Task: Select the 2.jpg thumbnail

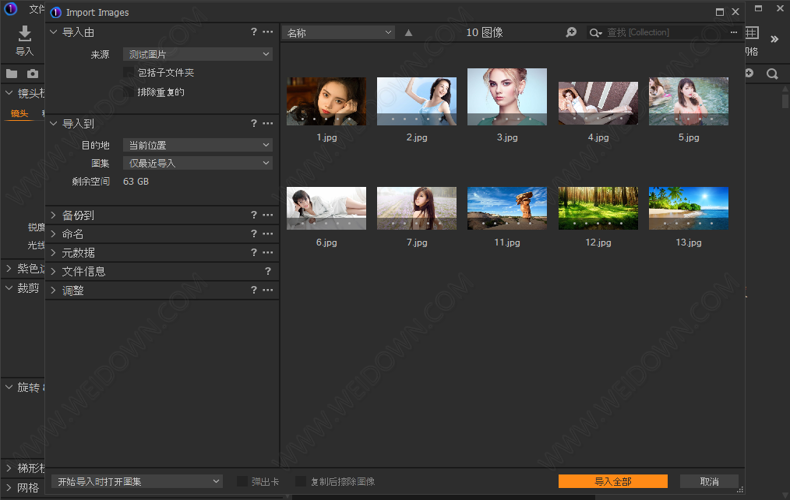Action: coord(417,101)
